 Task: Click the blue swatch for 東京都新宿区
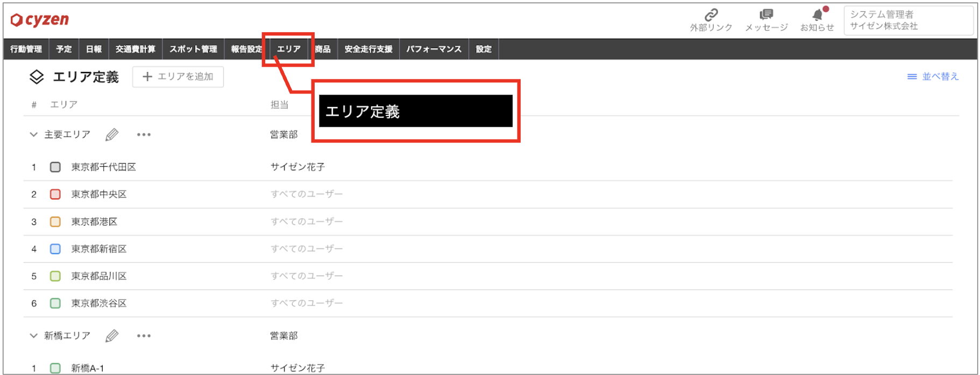point(55,249)
